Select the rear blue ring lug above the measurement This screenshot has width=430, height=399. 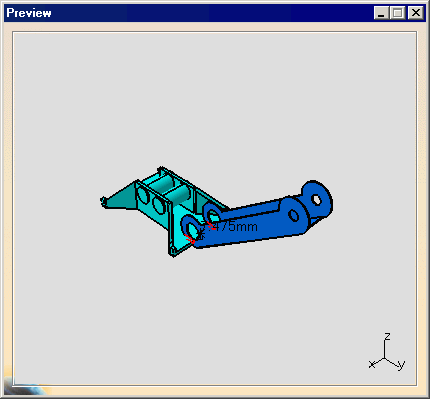(213, 212)
